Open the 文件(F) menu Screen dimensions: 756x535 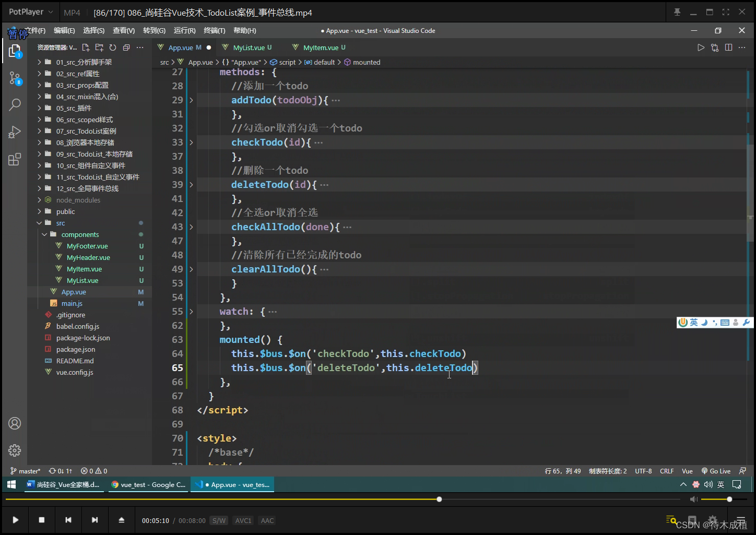[x=35, y=31]
